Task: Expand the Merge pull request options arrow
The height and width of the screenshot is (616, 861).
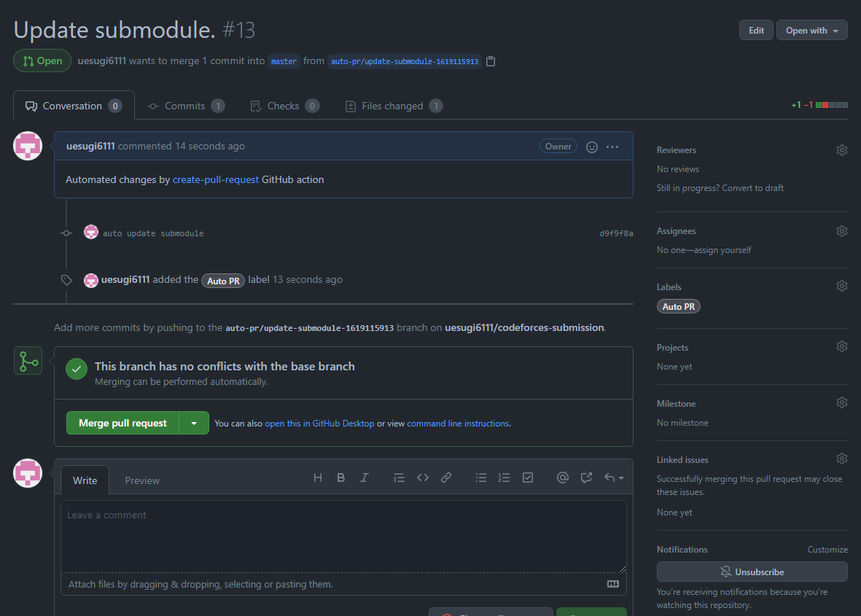Action: coord(194,424)
